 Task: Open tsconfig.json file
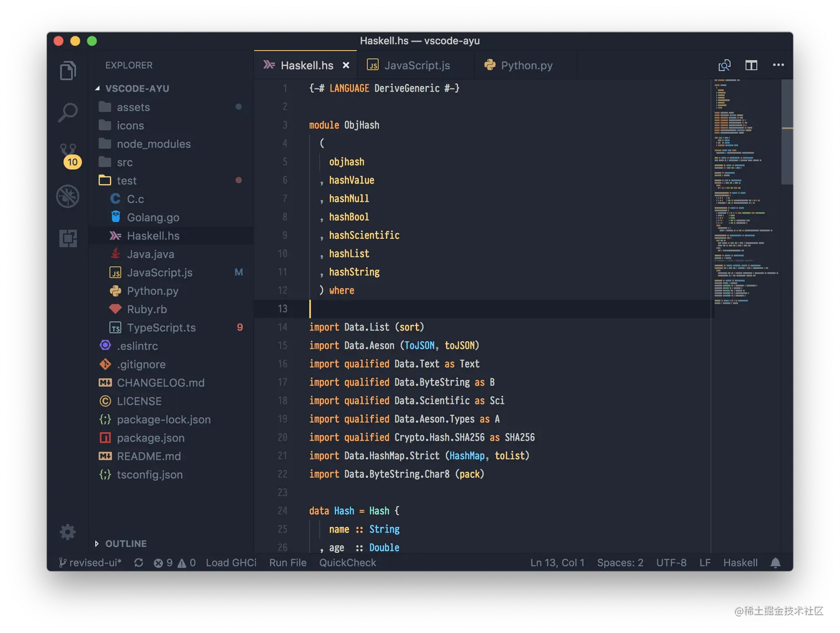click(x=171, y=474)
